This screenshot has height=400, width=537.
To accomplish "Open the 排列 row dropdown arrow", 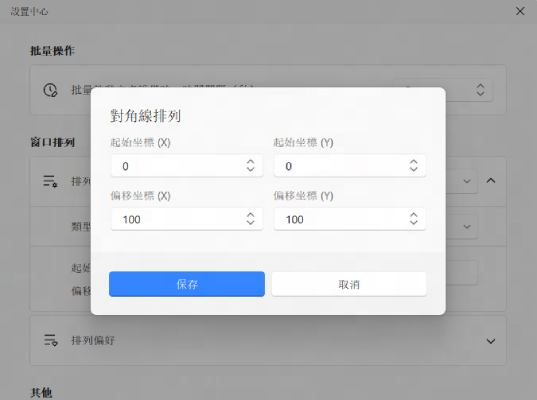I will click(467, 181).
